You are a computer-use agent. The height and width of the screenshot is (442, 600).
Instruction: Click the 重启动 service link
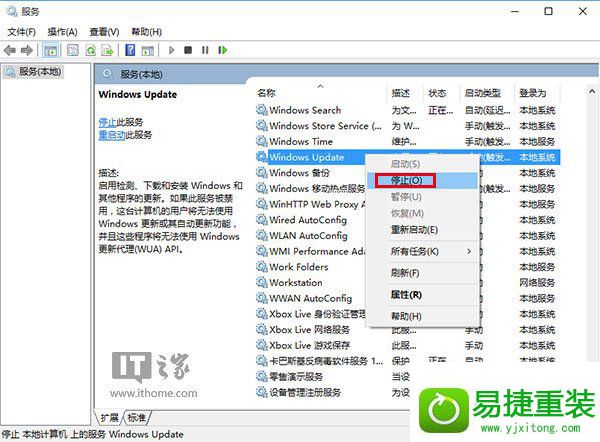pyautogui.click(x=112, y=135)
